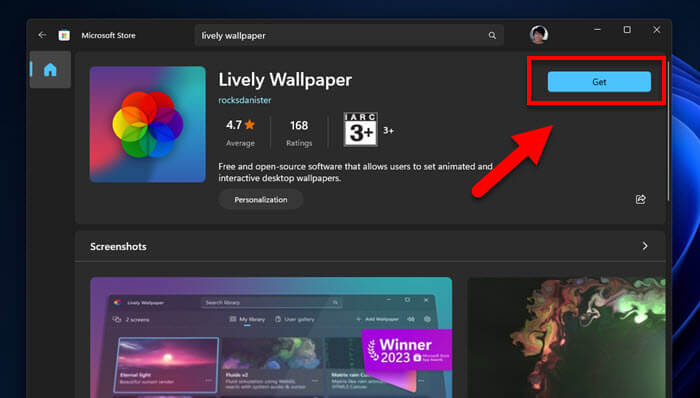Get the Lively Wallpaper app
Screen dimensions: 700x398
(599, 82)
